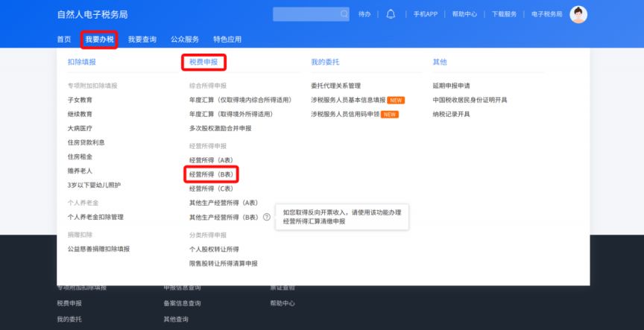644x330 pixels.
Task: Open 其他生产经营所得（B表）
Action: tap(224, 217)
